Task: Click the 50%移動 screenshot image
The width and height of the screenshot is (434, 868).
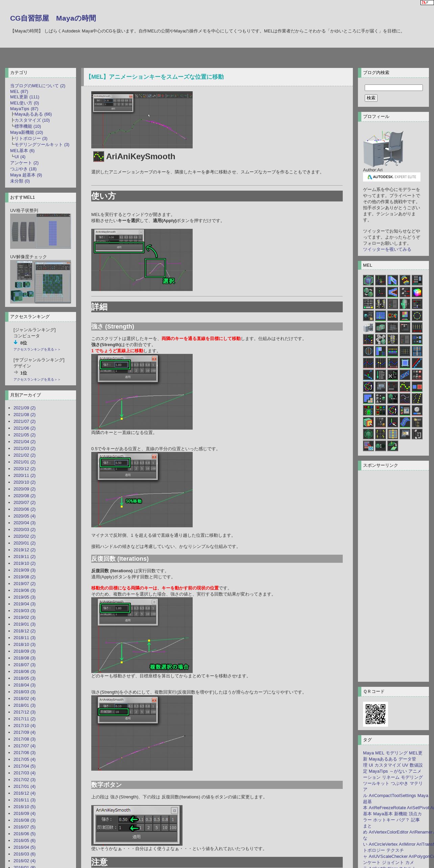Action: pos(142,489)
